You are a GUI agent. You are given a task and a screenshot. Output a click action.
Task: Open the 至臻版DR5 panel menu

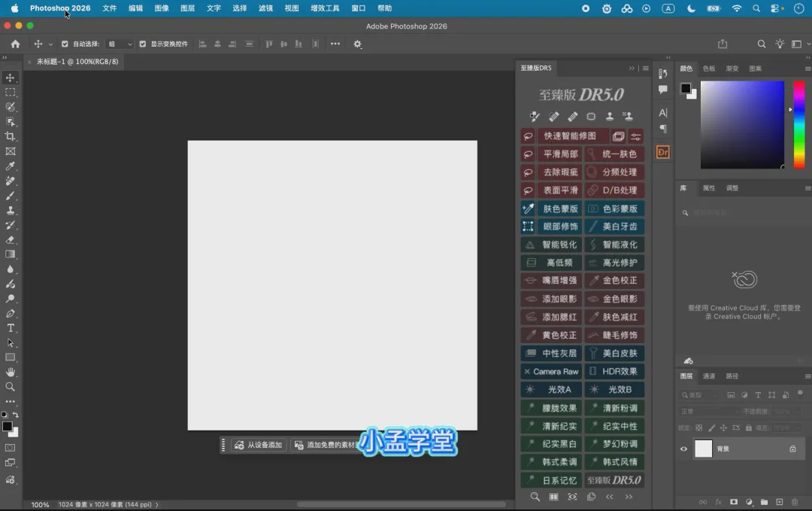[x=645, y=68]
